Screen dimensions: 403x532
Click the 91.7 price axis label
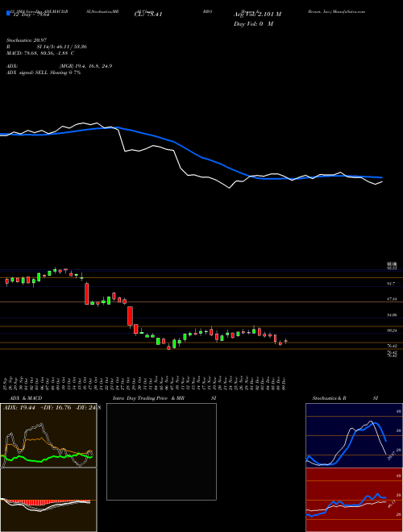click(x=391, y=283)
